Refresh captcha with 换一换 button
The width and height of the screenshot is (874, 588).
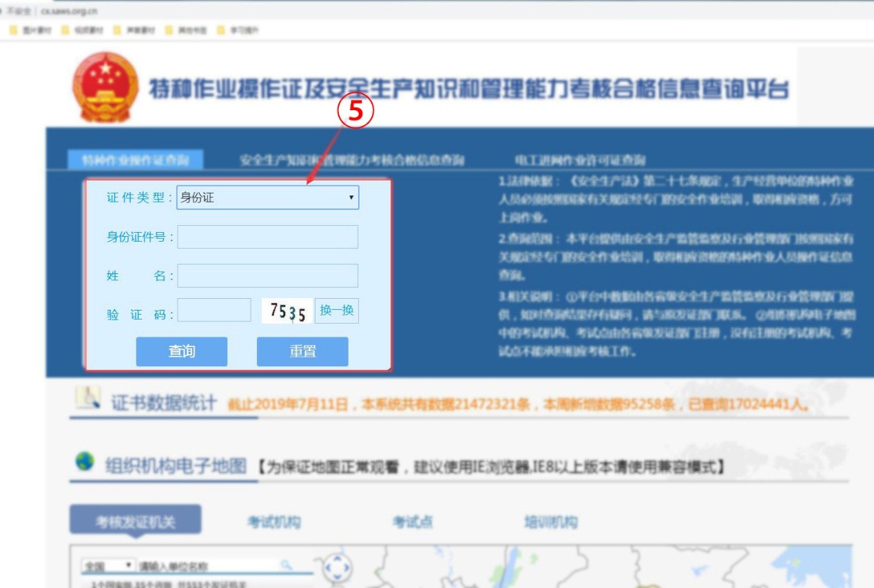[337, 311]
